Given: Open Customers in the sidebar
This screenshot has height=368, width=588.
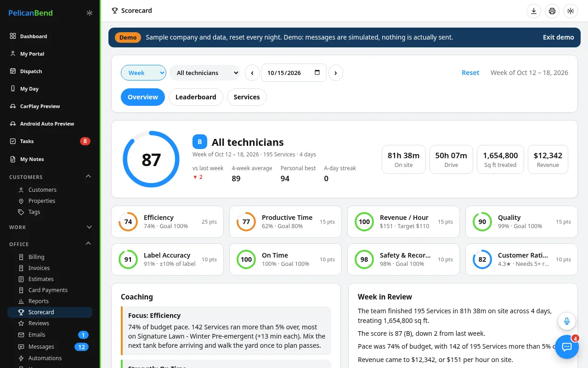Looking at the screenshot, I should pyautogui.click(x=50, y=190).
